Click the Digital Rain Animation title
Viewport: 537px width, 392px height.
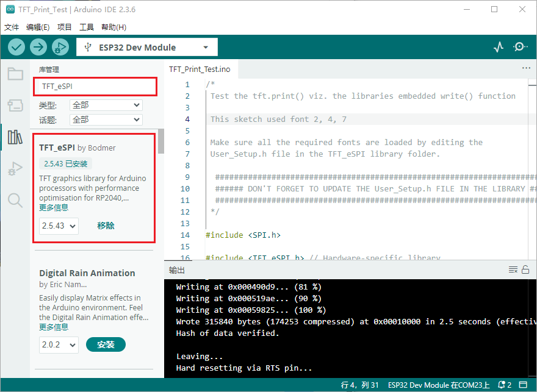87,273
